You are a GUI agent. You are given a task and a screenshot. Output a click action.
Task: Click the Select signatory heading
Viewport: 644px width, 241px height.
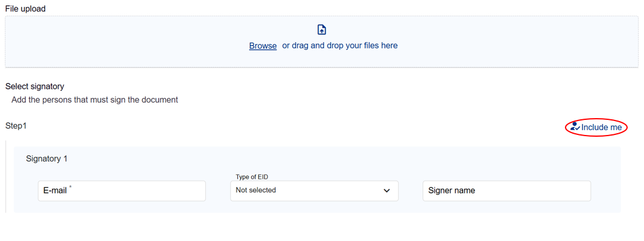pyautogui.click(x=34, y=87)
